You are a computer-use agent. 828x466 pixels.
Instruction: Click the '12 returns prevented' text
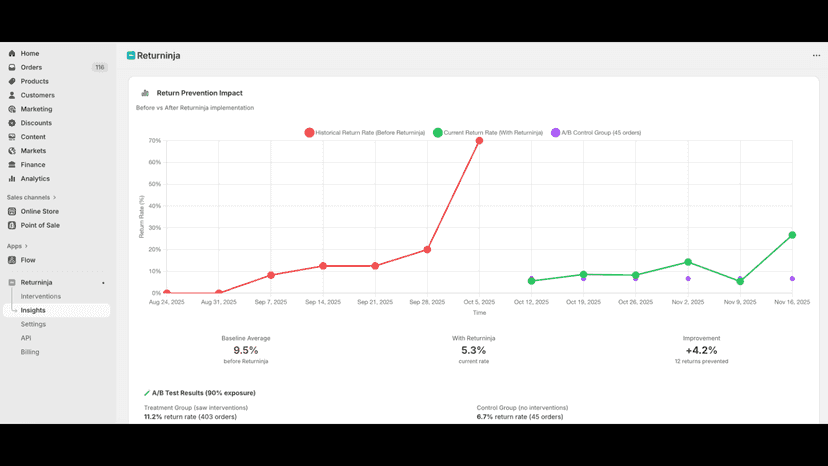(x=701, y=361)
